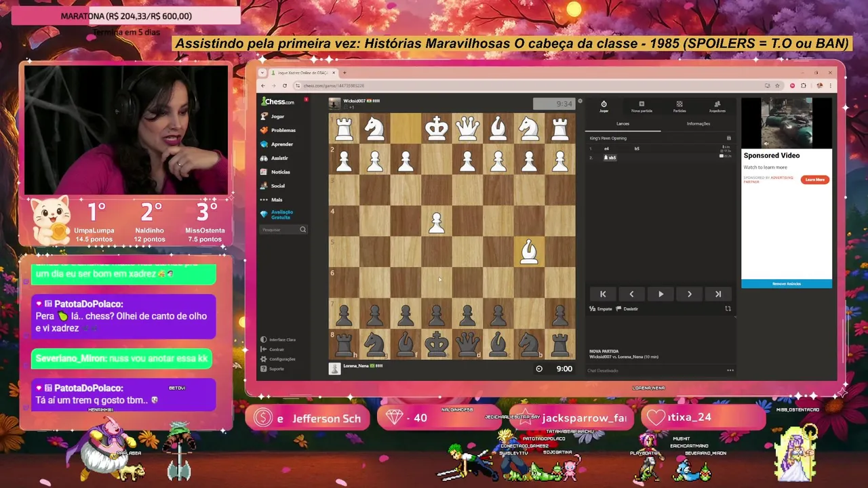Play through the moves
The image size is (868, 488).
[x=660, y=294]
